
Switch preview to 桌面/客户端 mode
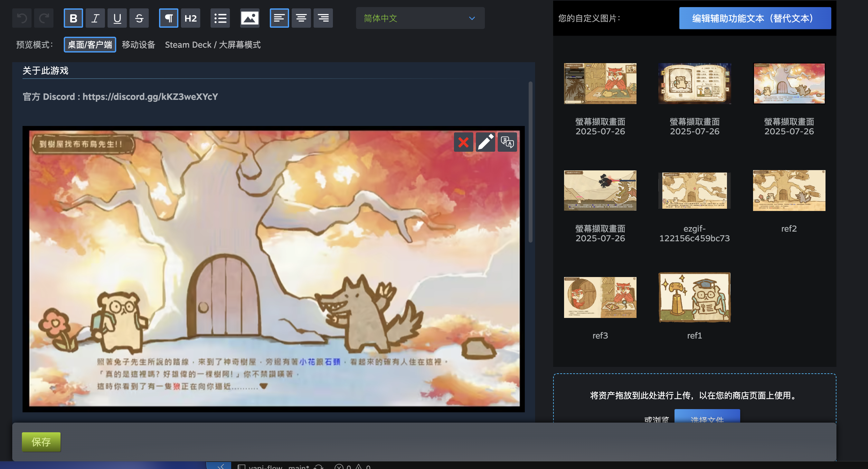90,44
